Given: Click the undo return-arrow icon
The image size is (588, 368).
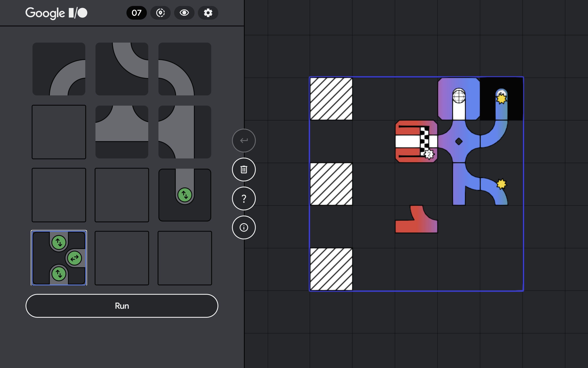Looking at the screenshot, I should point(244,140).
